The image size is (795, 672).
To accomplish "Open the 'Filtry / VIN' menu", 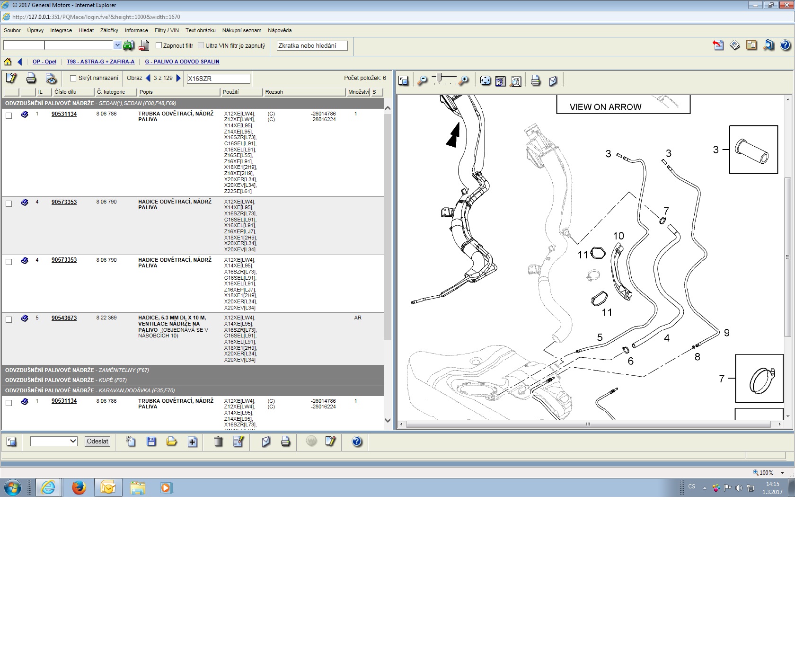I will [x=167, y=30].
